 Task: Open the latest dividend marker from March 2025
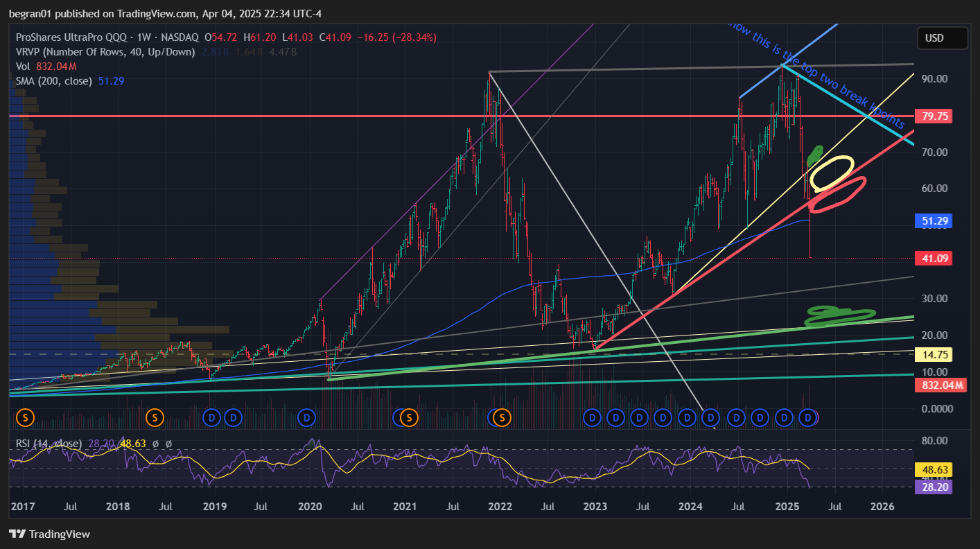pos(807,417)
